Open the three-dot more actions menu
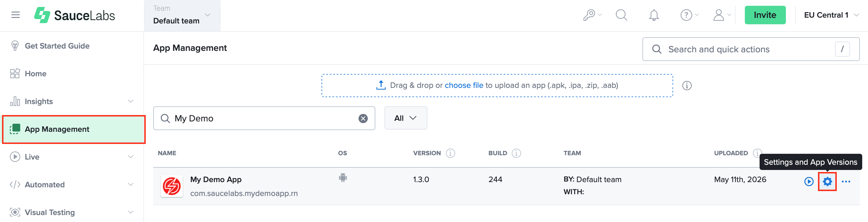Screen dimensions: 868x222 coord(846,182)
